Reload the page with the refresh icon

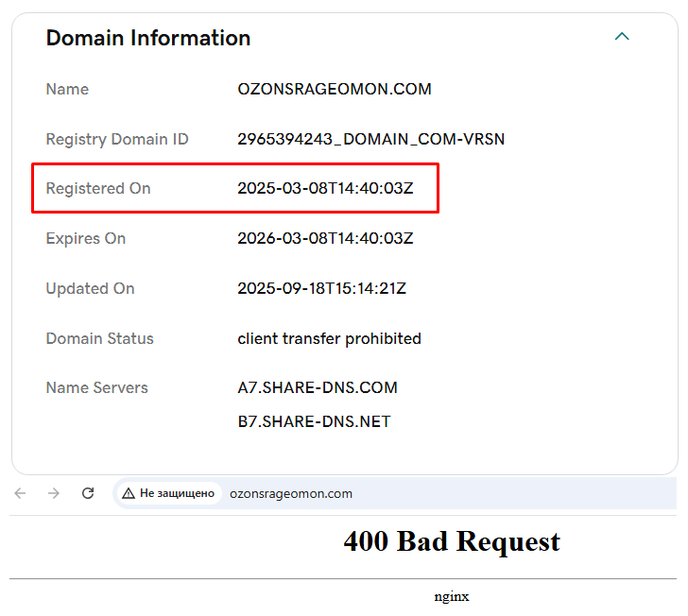pos(88,493)
